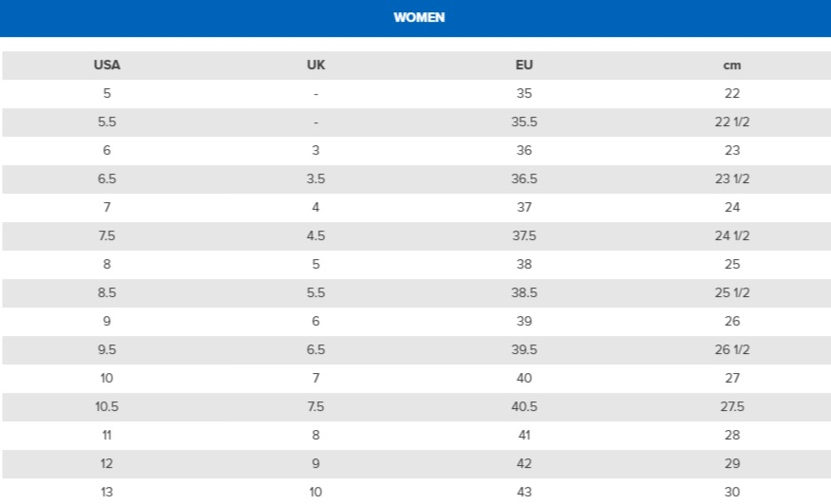Select the 26 1/2 cm cell

pyautogui.click(x=732, y=350)
